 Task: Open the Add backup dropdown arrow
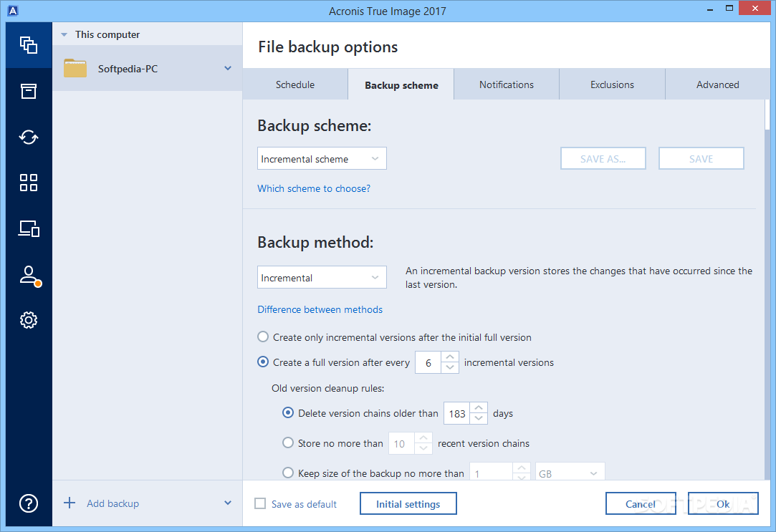pos(228,503)
